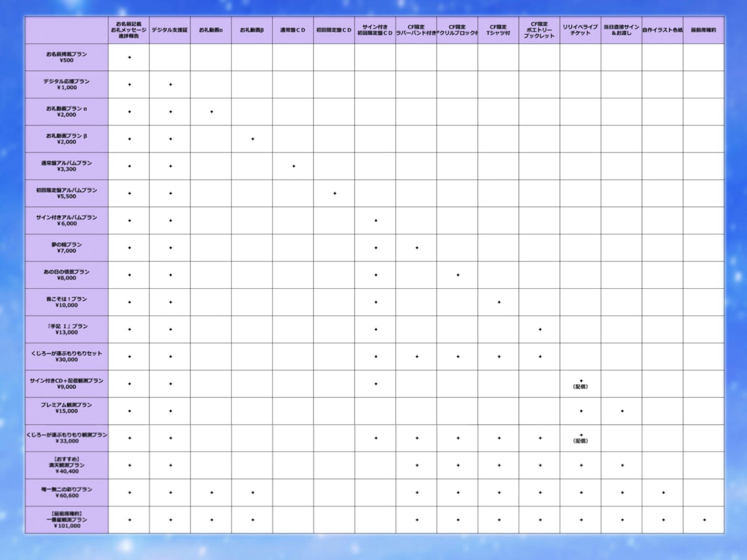Click the 当日直接サイン star in プレミアム観測プラン row
Screen dimensions: 747x560
click(x=622, y=411)
